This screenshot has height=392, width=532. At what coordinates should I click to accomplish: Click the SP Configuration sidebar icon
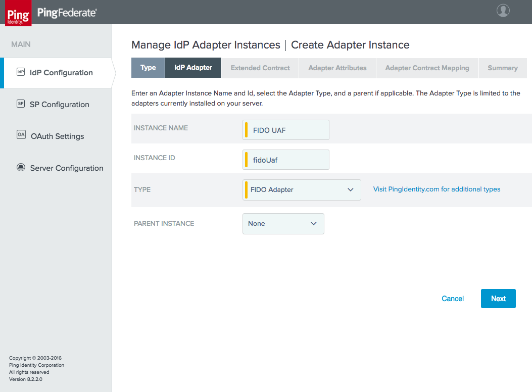pyautogui.click(x=21, y=104)
